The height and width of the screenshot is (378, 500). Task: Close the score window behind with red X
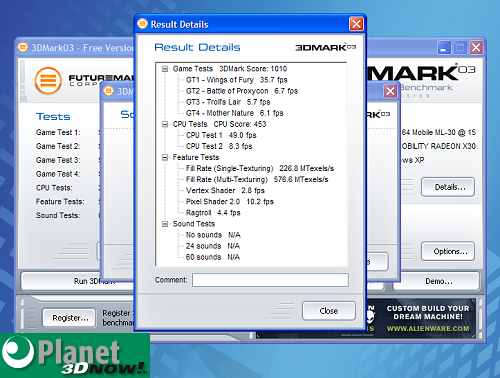coord(390,91)
